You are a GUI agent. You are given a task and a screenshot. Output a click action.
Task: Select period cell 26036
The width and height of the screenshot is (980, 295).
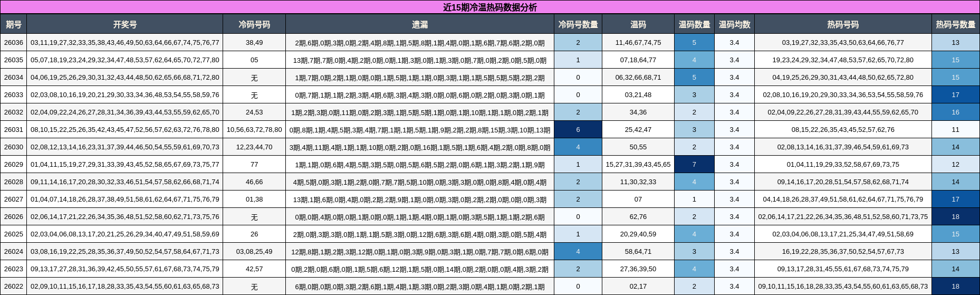point(14,43)
